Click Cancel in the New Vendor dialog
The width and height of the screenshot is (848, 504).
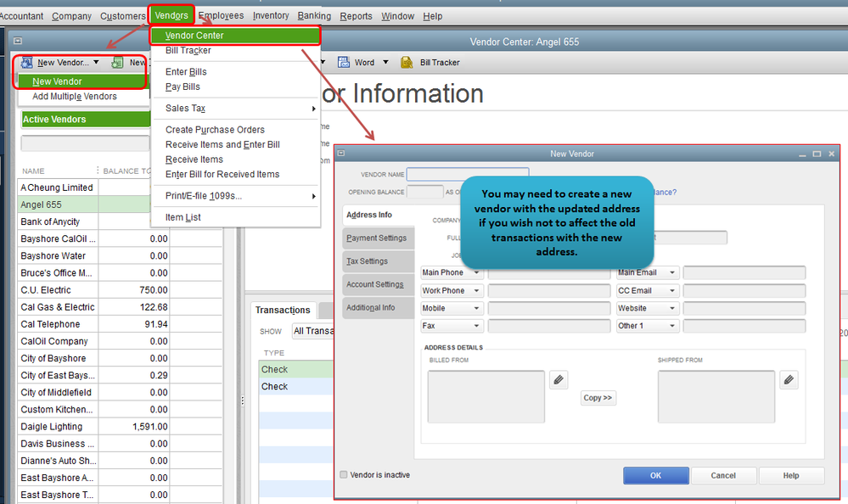723,475
